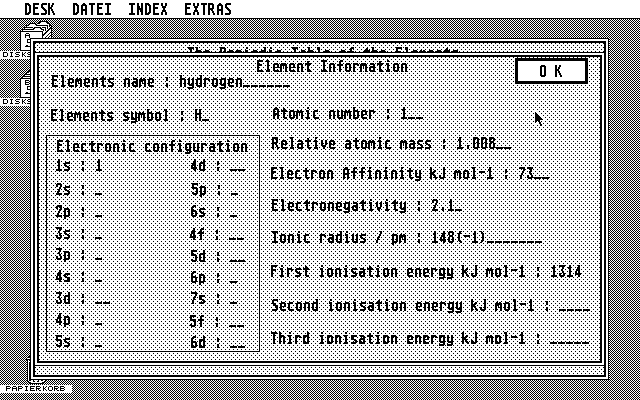Open the DATEI menu
The width and height of the screenshot is (640, 400).
click(x=92, y=10)
